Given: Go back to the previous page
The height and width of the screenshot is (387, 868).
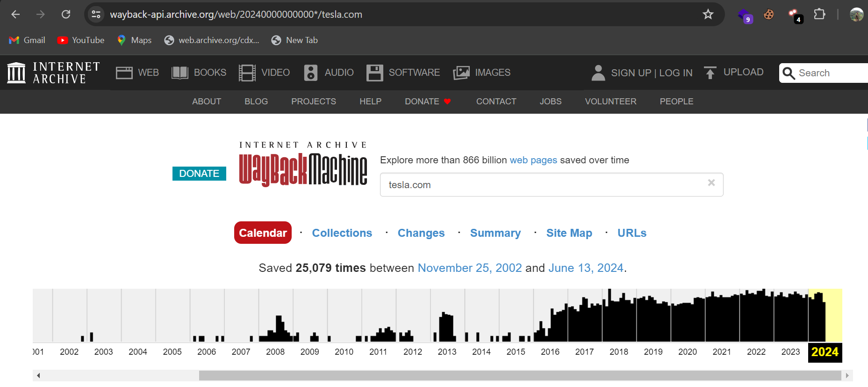Looking at the screenshot, I should 15,15.
